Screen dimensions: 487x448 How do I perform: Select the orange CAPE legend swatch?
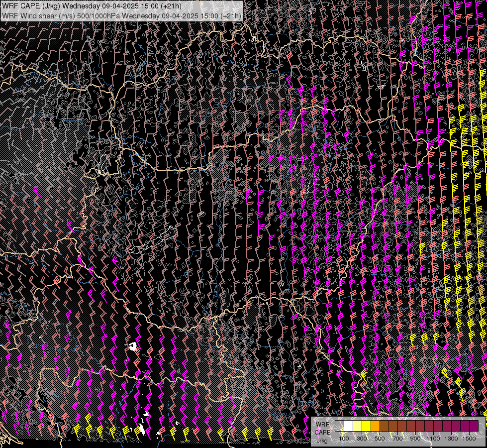pos(375,426)
